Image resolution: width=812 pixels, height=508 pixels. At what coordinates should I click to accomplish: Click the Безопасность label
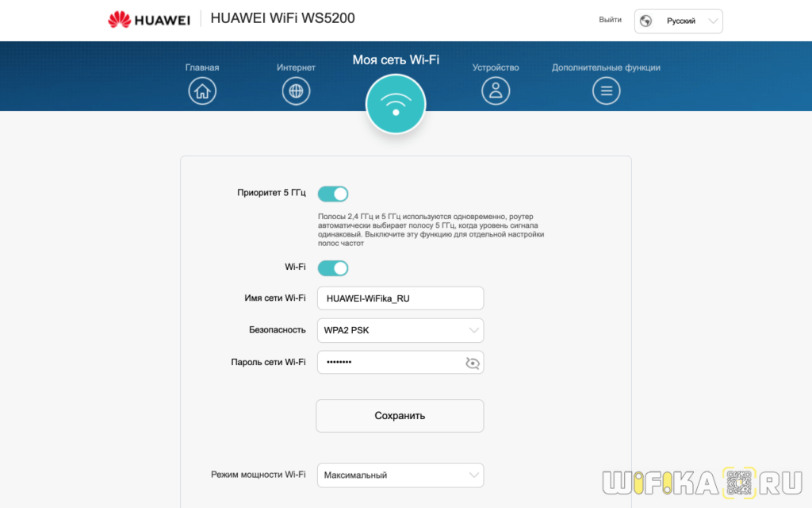277,329
